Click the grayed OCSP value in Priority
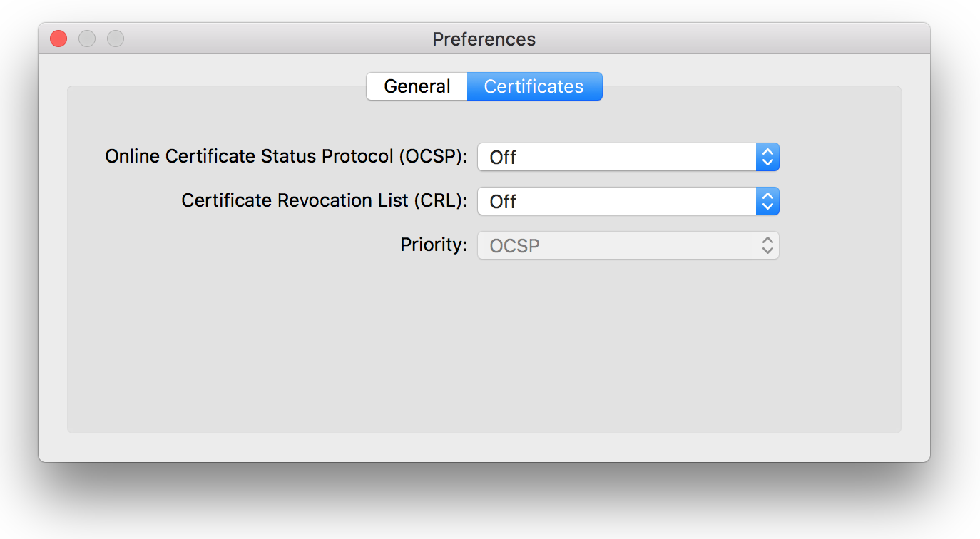 coord(514,246)
